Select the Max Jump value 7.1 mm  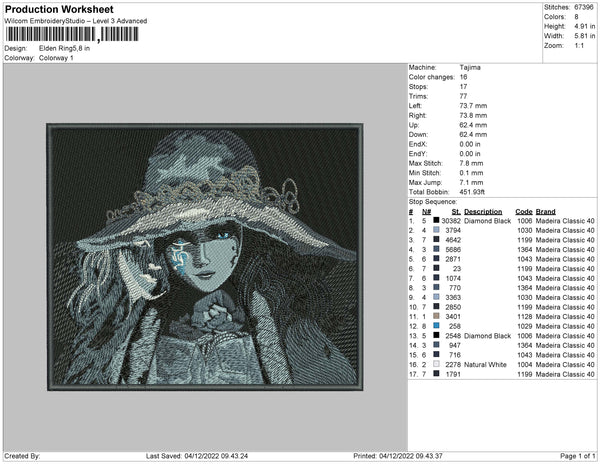tap(471, 182)
